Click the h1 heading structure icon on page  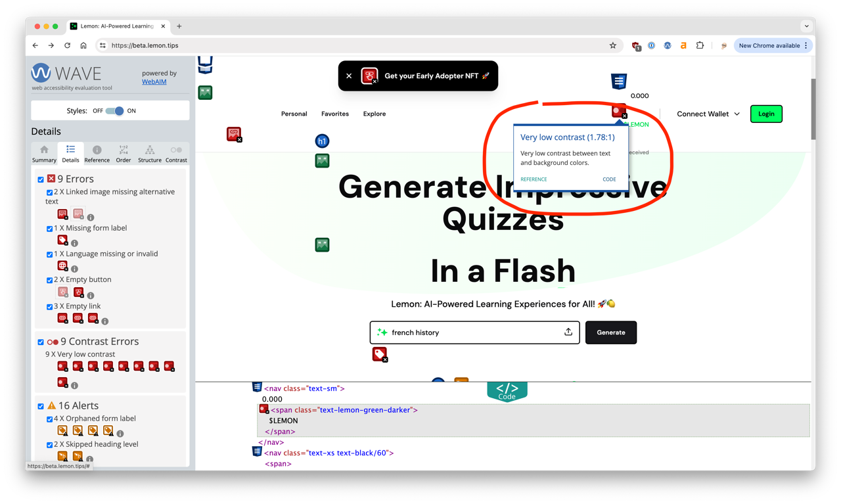coord(322,141)
